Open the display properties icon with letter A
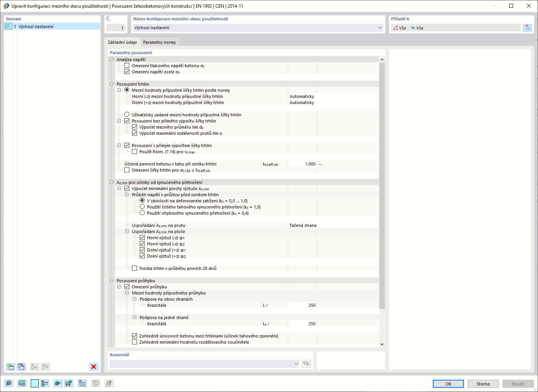Screen dimensions: 538x392 tap(45, 383)
